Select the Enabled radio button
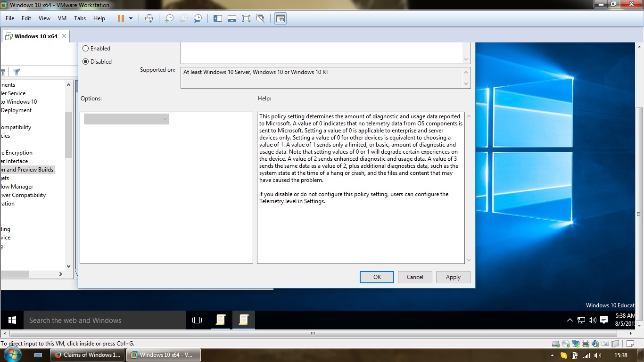This screenshot has height=362, width=644. click(85, 49)
